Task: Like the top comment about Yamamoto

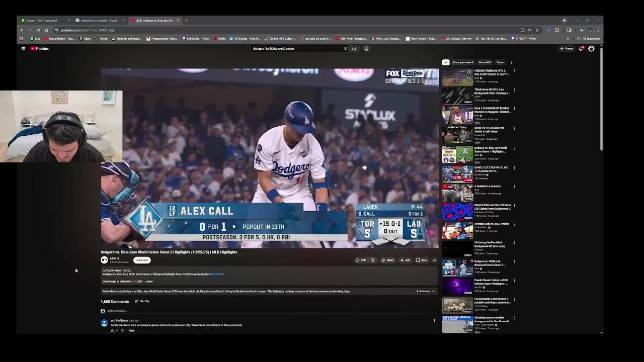Action: click(112, 330)
